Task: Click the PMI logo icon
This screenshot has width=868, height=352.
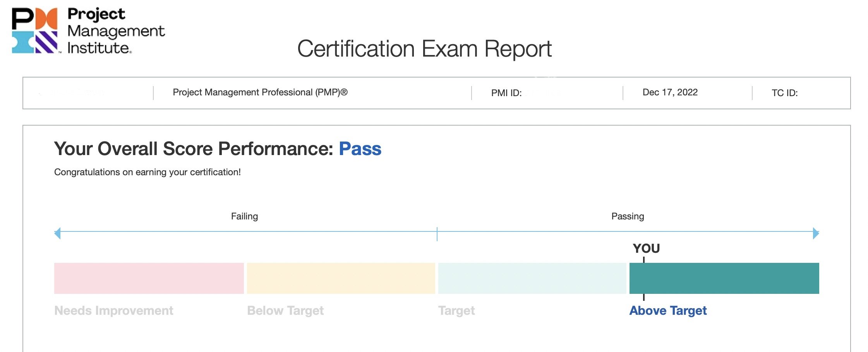Action: [x=35, y=30]
